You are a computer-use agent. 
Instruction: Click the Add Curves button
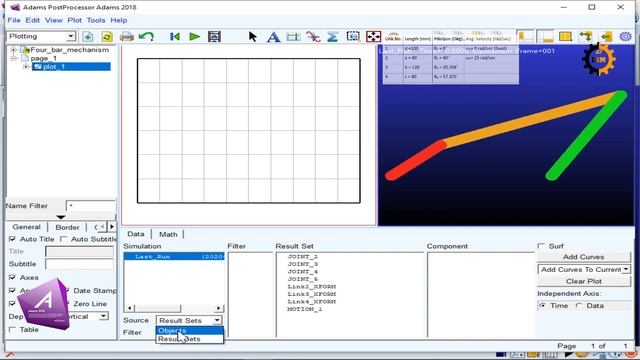(x=584, y=257)
